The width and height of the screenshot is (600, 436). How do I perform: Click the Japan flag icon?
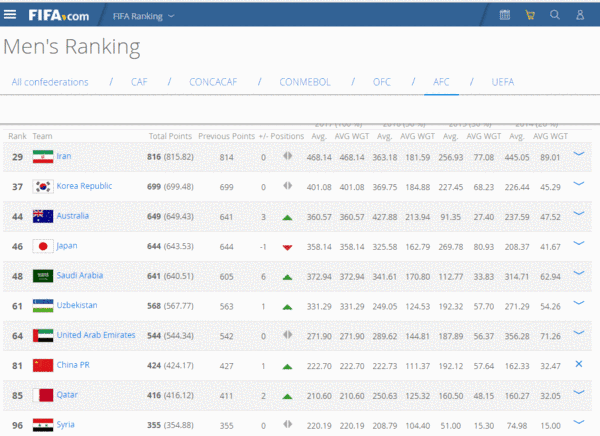pyautogui.click(x=42, y=246)
